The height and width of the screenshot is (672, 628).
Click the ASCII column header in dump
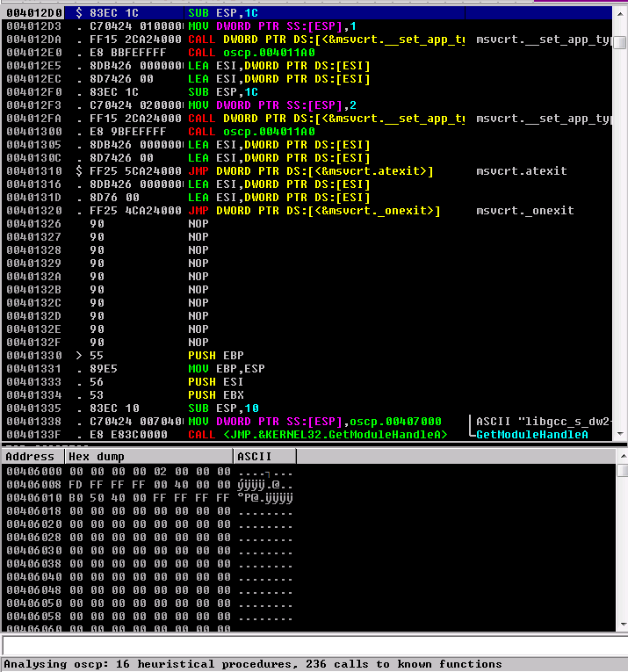(265, 457)
